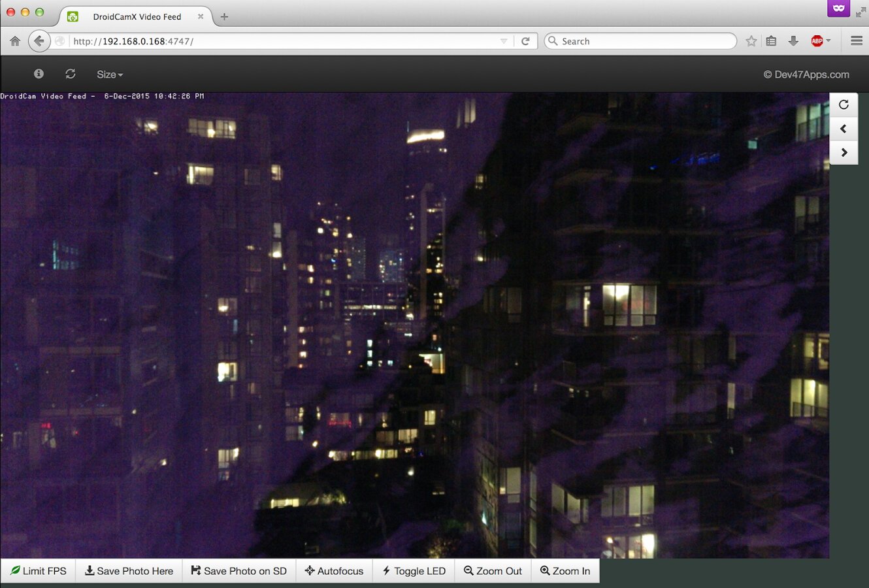This screenshot has width=869, height=588.
Task: Open the Size dropdown menu
Action: pos(109,74)
